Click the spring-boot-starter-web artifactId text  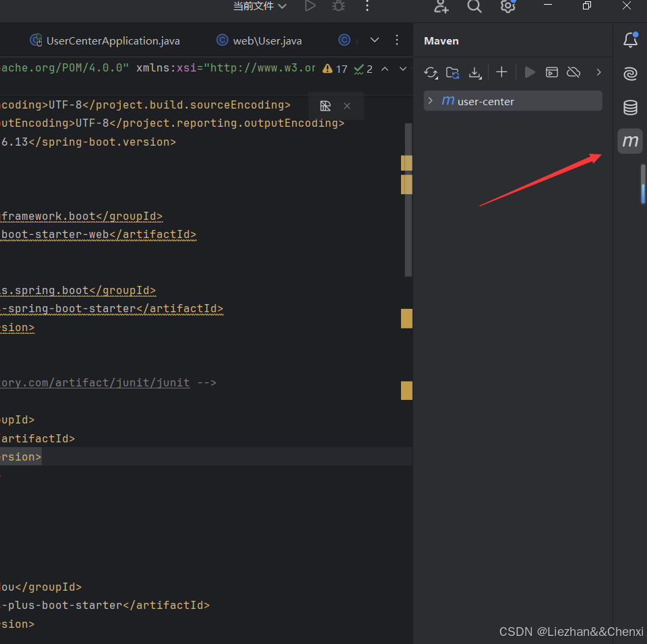98,235
